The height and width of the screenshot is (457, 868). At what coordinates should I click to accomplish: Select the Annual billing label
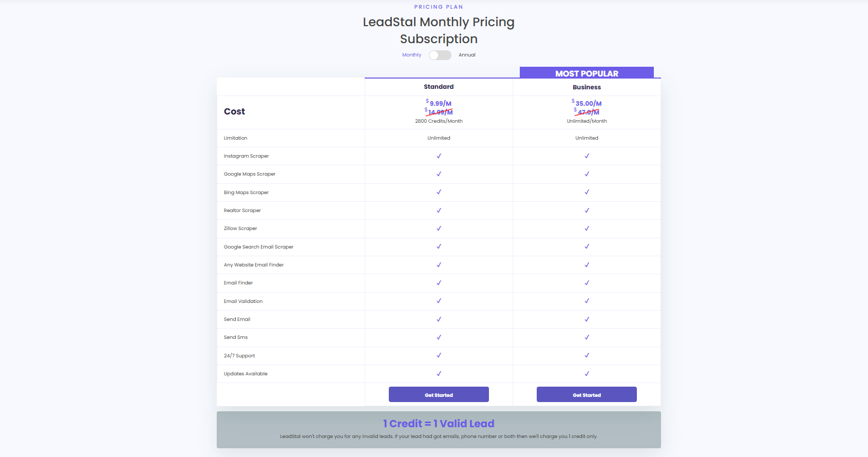[467, 55]
